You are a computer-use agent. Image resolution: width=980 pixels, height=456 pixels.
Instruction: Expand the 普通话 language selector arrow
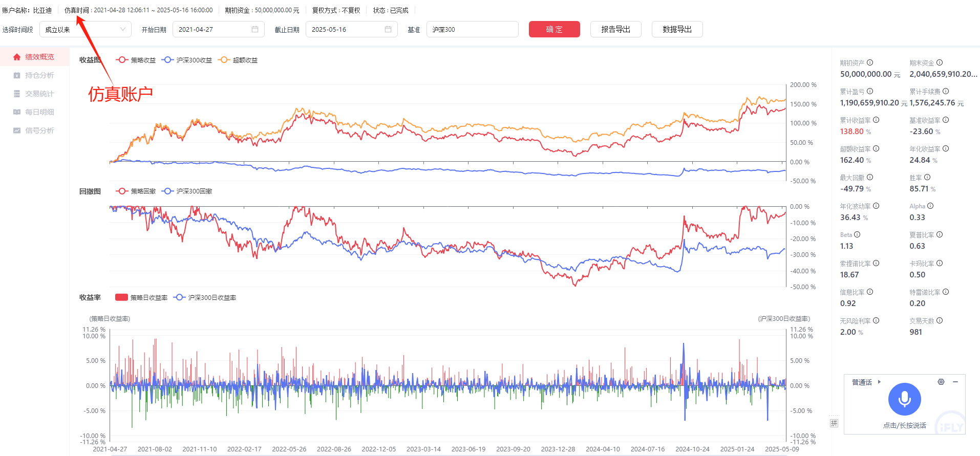(x=879, y=382)
